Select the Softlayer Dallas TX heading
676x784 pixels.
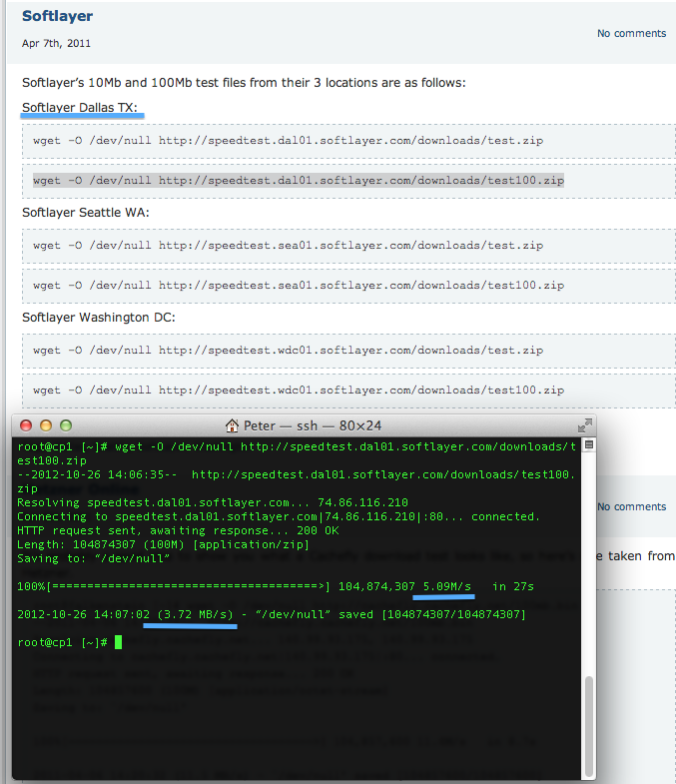coord(80,108)
